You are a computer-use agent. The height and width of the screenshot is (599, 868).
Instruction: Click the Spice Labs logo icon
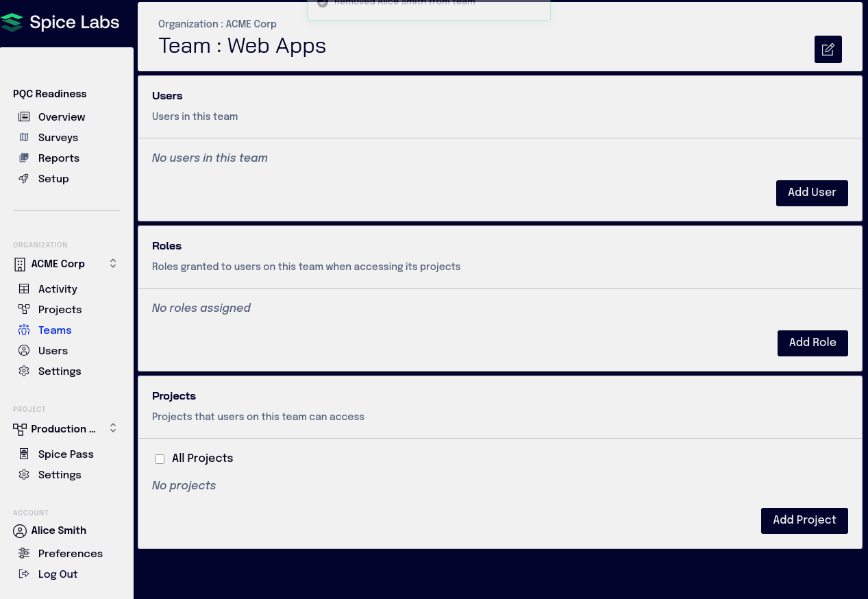pos(12,23)
